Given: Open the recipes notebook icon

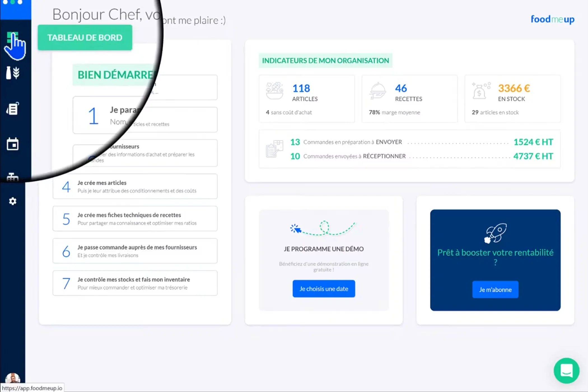Looking at the screenshot, I should pyautogui.click(x=13, y=109).
